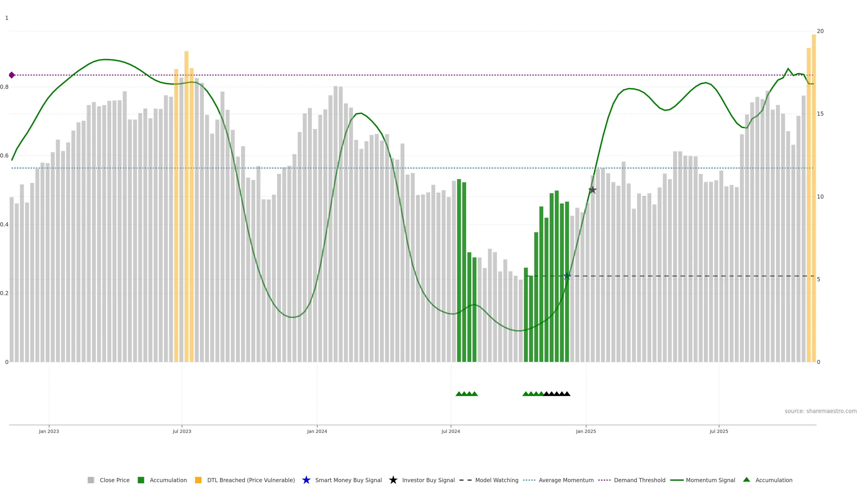Viewport: 868px width, 488px height.
Task: Click the Jul 2023 axis label
Action: 182,431
